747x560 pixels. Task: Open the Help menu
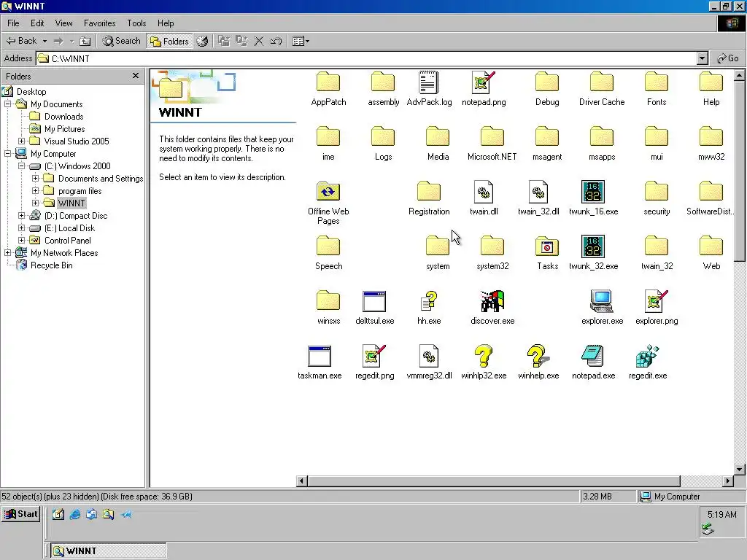point(166,23)
